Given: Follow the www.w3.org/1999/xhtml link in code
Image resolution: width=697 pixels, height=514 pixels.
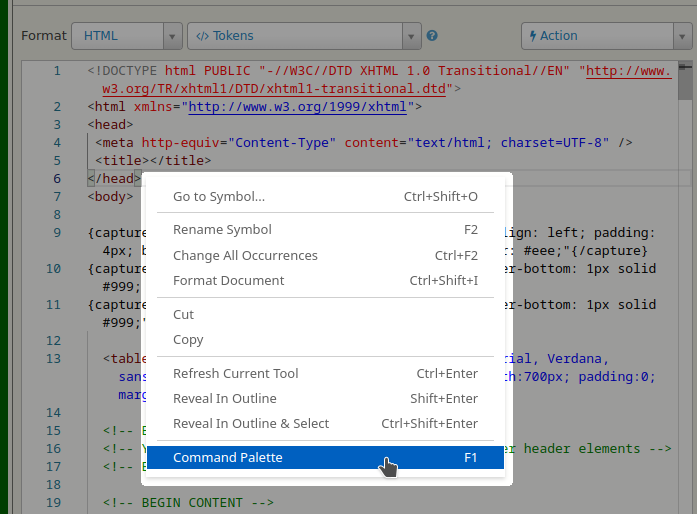Looking at the screenshot, I should [300, 107].
